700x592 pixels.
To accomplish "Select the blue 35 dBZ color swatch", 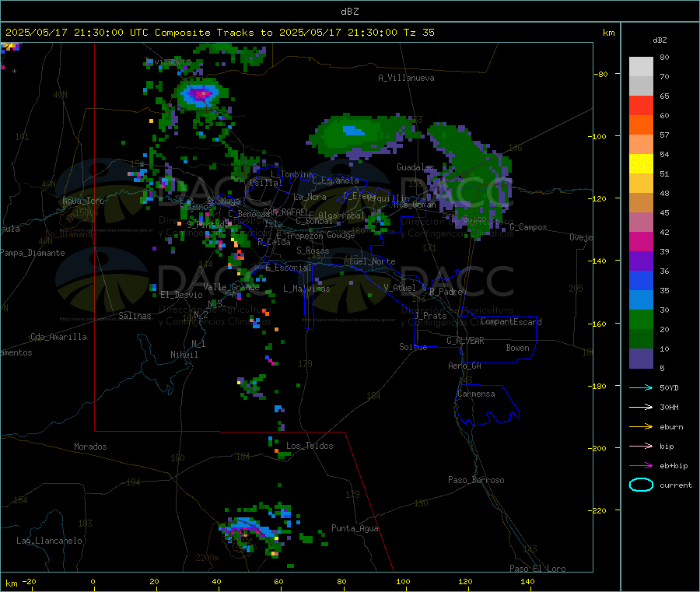I will [x=641, y=280].
